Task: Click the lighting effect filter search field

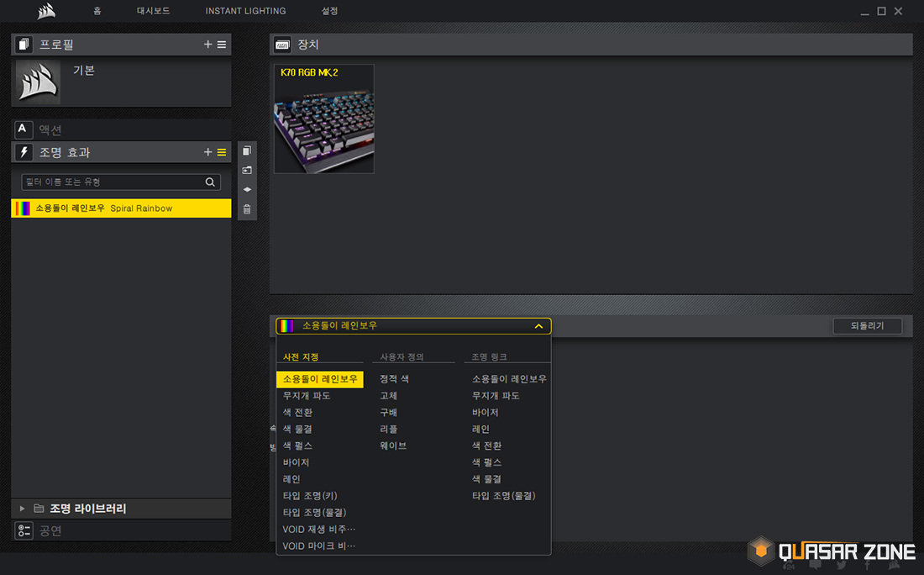Action: coord(121,182)
